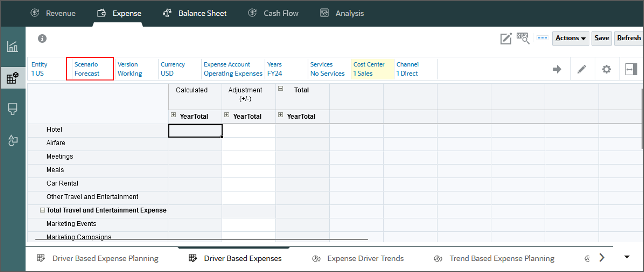Change Services No Services member

point(329,69)
